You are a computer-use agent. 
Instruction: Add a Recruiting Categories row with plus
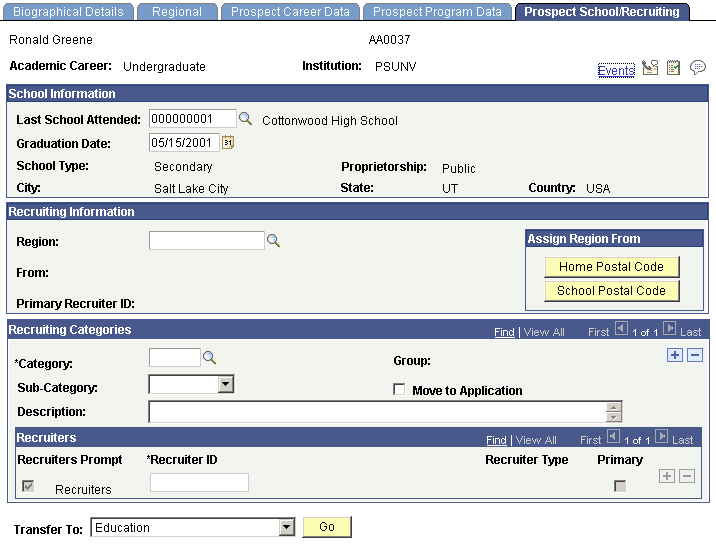[x=675, y=355]
